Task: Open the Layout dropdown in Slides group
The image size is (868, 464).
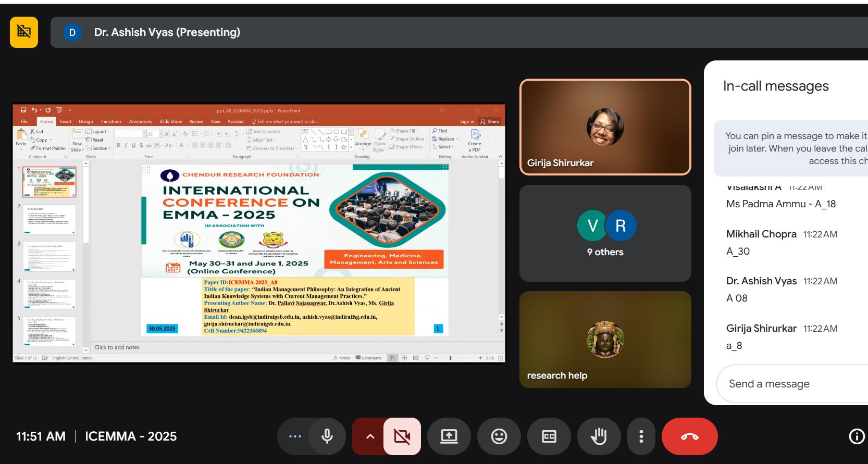Action: pyautogui.click(x=98, y=131)
